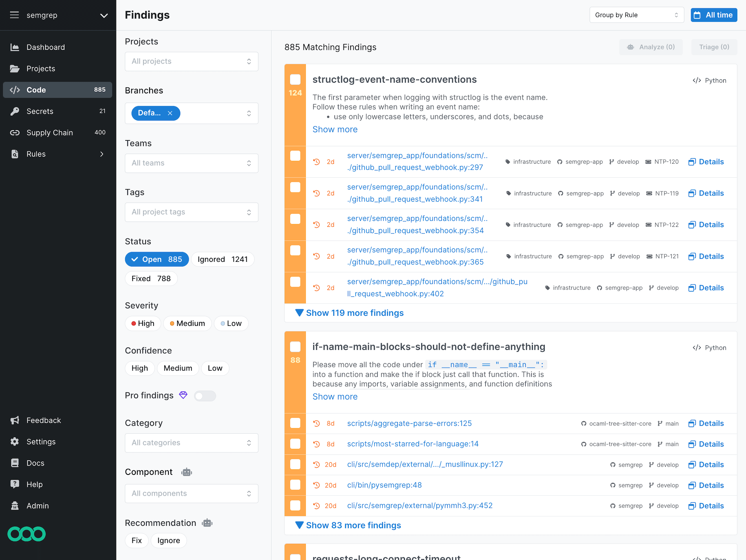The image size is (746, 560).
Task: Select the checkbox for scripts/aggregate-parse-errors finding
Action: coord(295,423)
